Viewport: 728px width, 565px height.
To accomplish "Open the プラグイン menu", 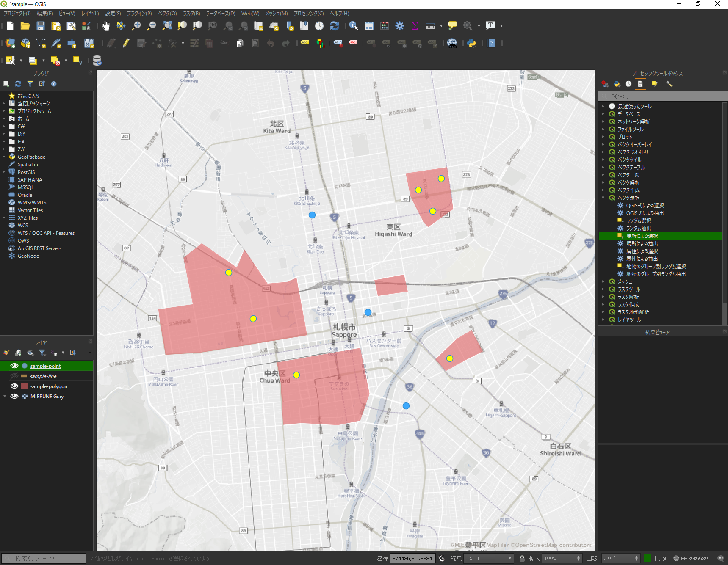I will [x=139, y=14].
